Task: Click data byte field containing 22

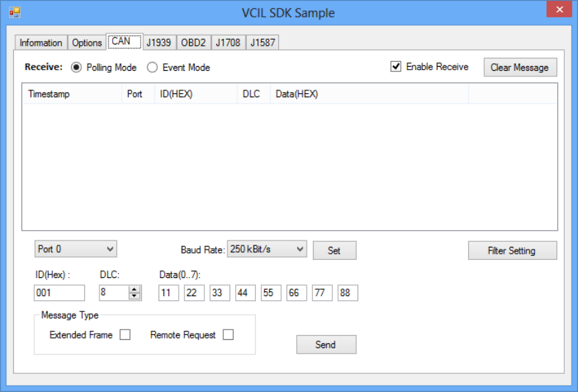Action: point(194,293)
